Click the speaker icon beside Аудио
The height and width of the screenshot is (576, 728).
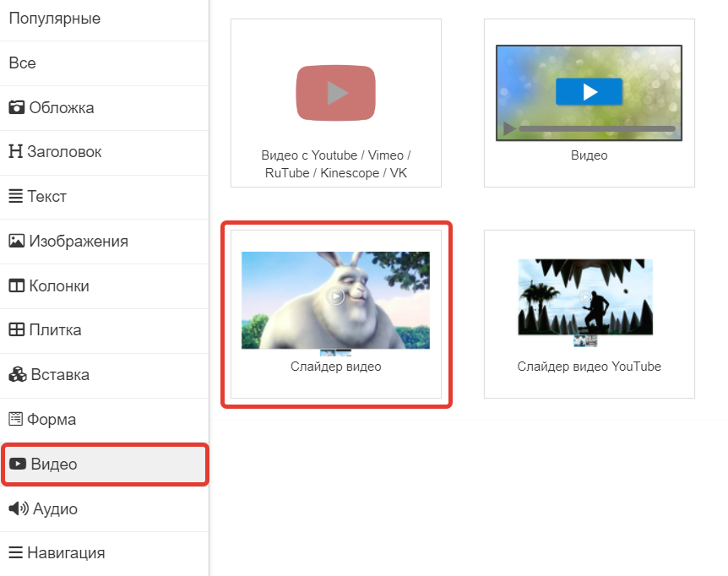point(19,508)
